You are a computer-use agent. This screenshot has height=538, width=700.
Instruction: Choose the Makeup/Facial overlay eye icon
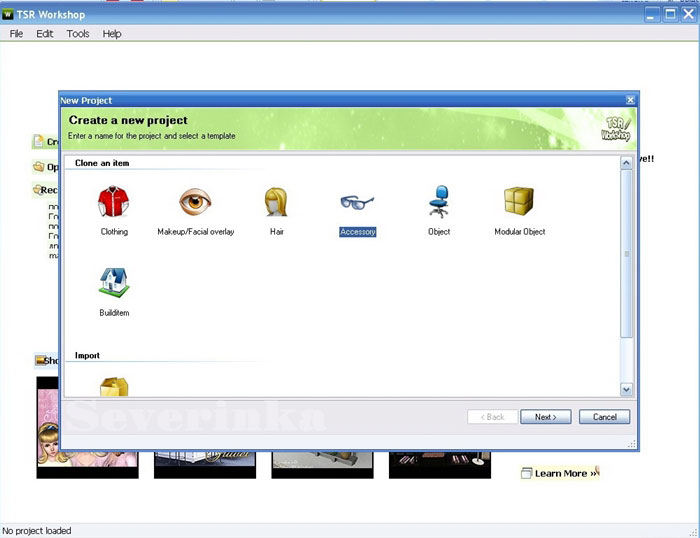(196, 203)
